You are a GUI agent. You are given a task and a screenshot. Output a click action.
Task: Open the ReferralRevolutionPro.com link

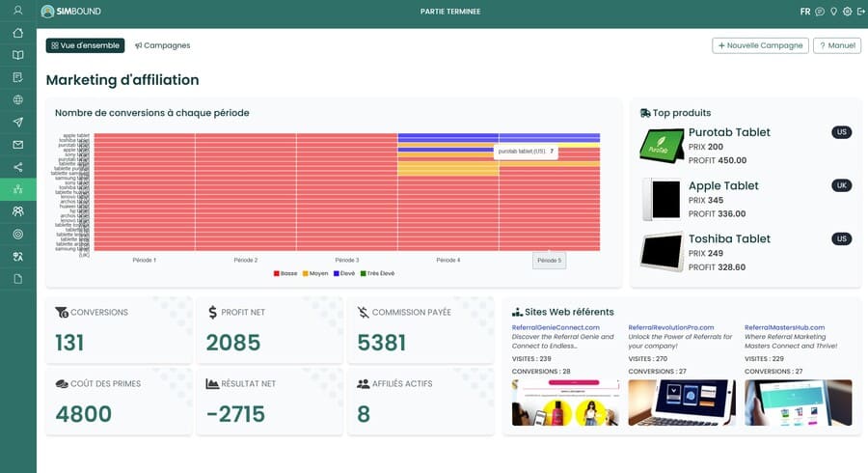[671, 327]
